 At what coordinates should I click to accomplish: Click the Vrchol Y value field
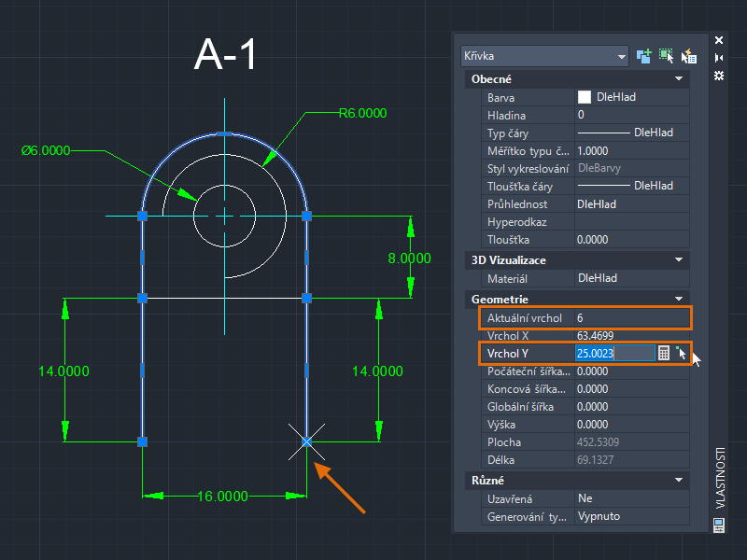point(615,354)
